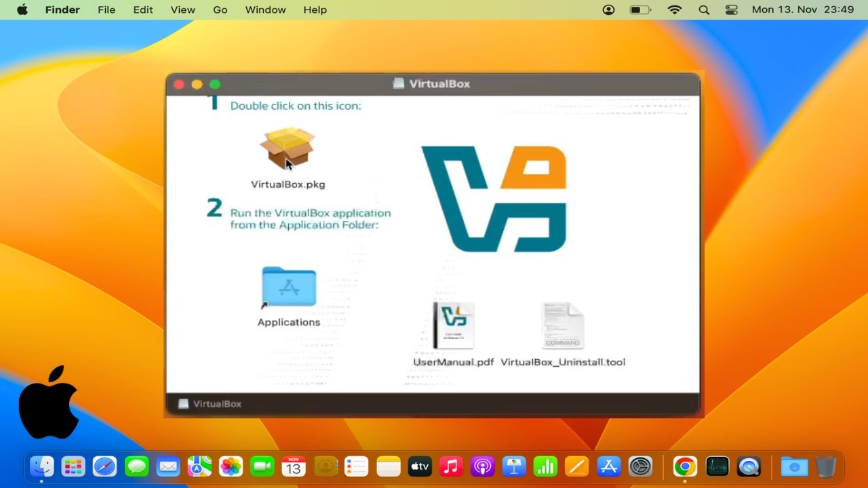
Task: Click the date and time Mon 13. Nov 23:49
Action: 803,9
